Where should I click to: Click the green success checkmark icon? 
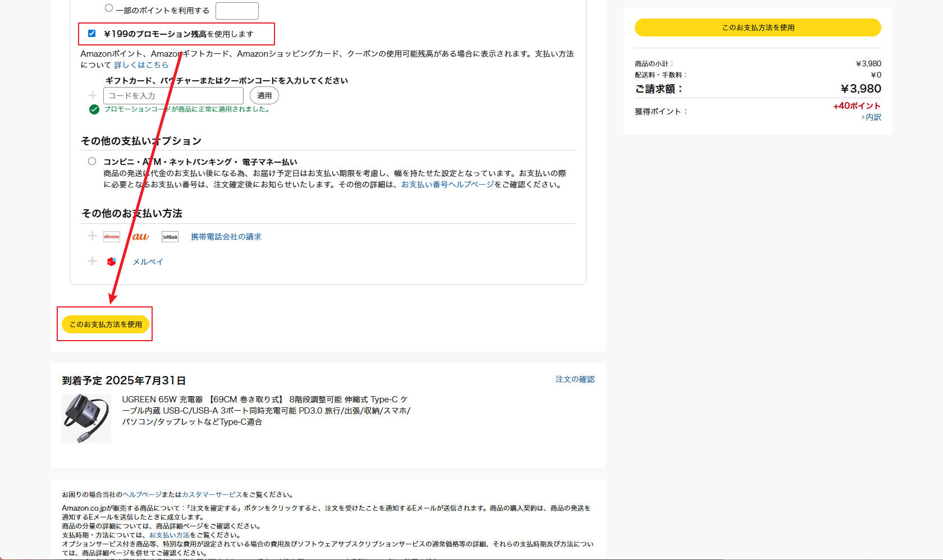coord(94,109)
